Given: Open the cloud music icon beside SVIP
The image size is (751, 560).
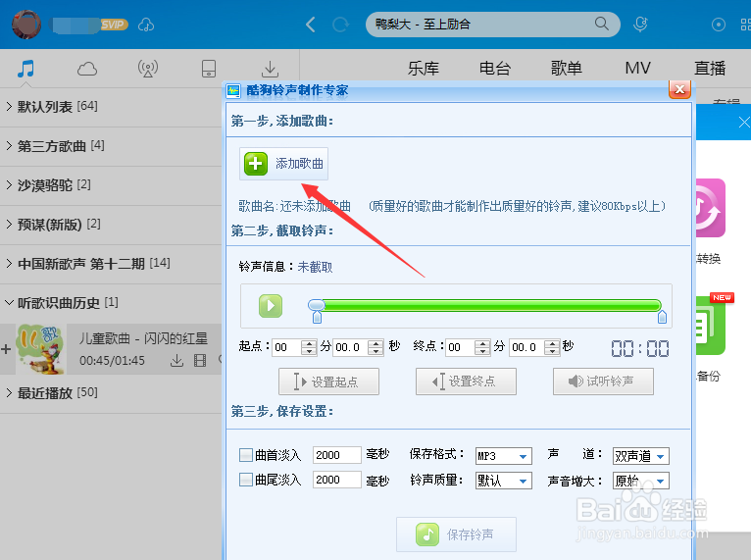Looking at the screenshot, I should pos(146,25).
